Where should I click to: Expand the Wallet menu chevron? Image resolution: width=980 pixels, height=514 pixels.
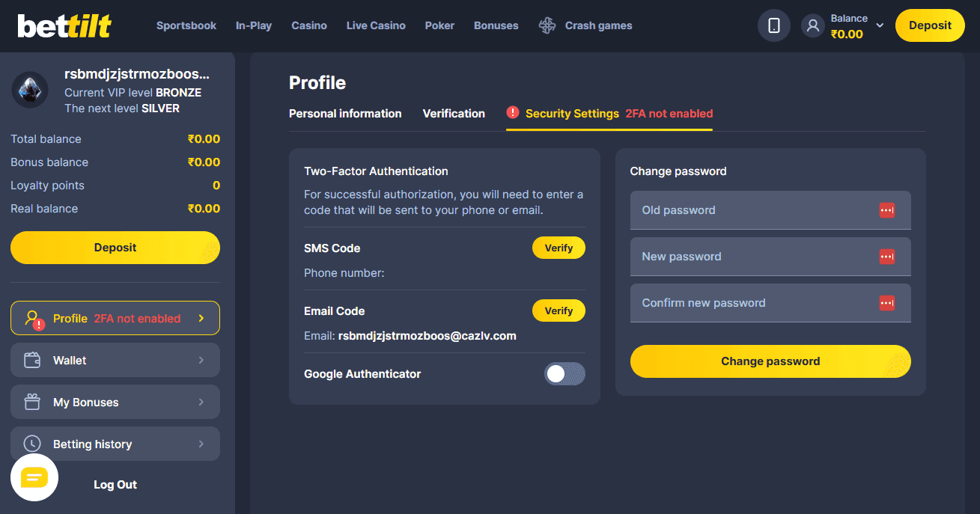[201, 361]
